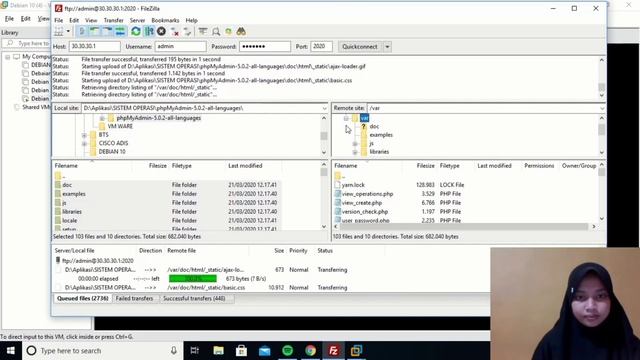Open the Site Manager dropdown arrow
Viewport: 640px width, 360px height.
coord(68,31)
